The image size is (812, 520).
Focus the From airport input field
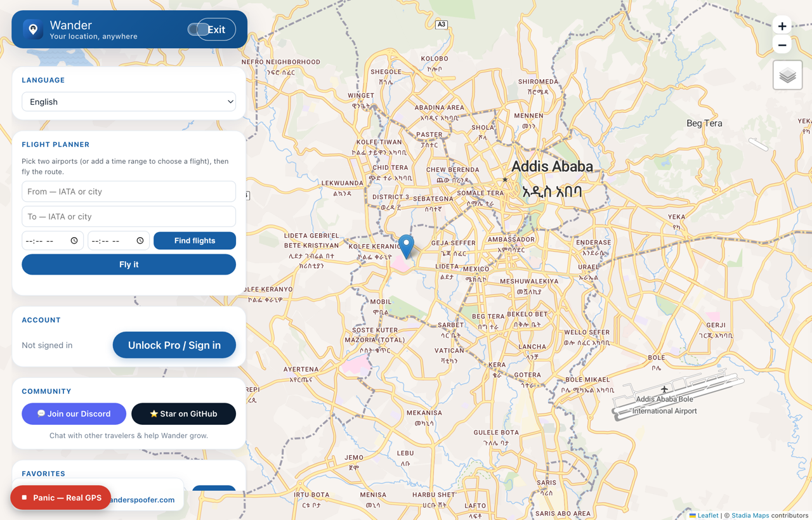(129, 192)
